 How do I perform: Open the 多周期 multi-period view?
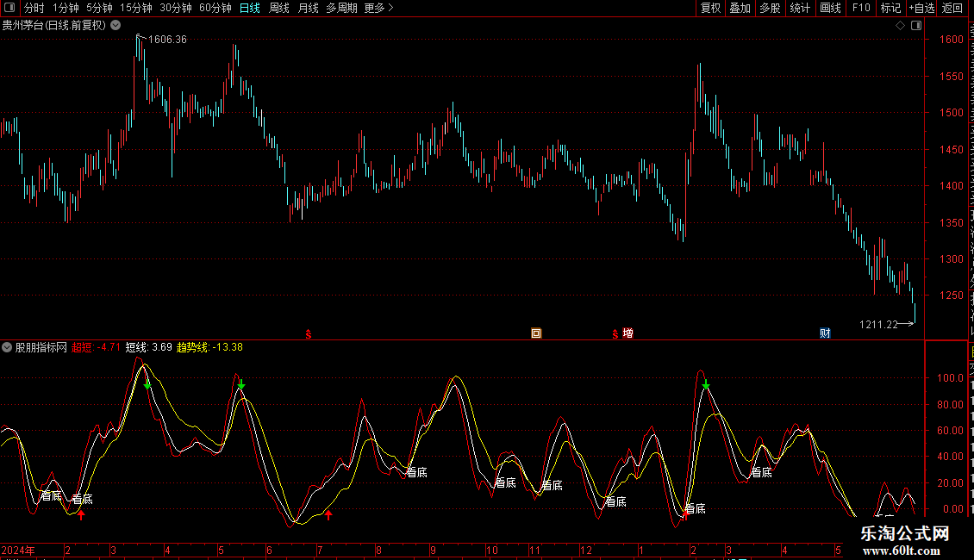(341, 8)
